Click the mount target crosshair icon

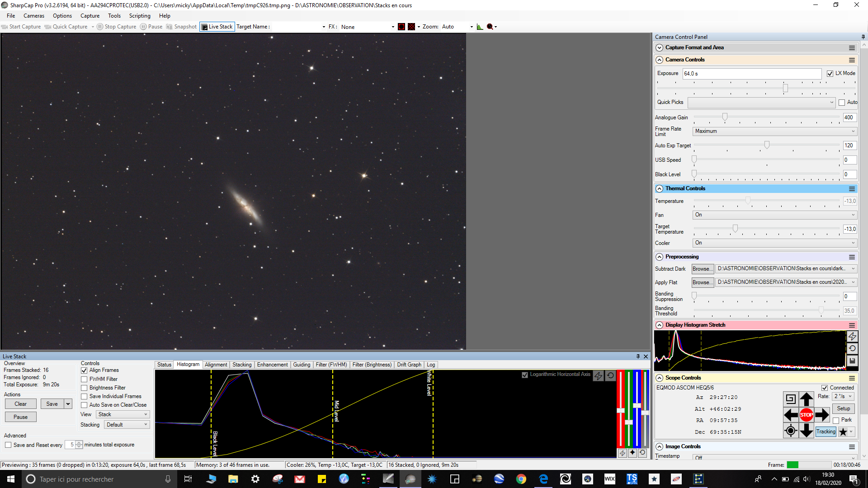(790, 431)
